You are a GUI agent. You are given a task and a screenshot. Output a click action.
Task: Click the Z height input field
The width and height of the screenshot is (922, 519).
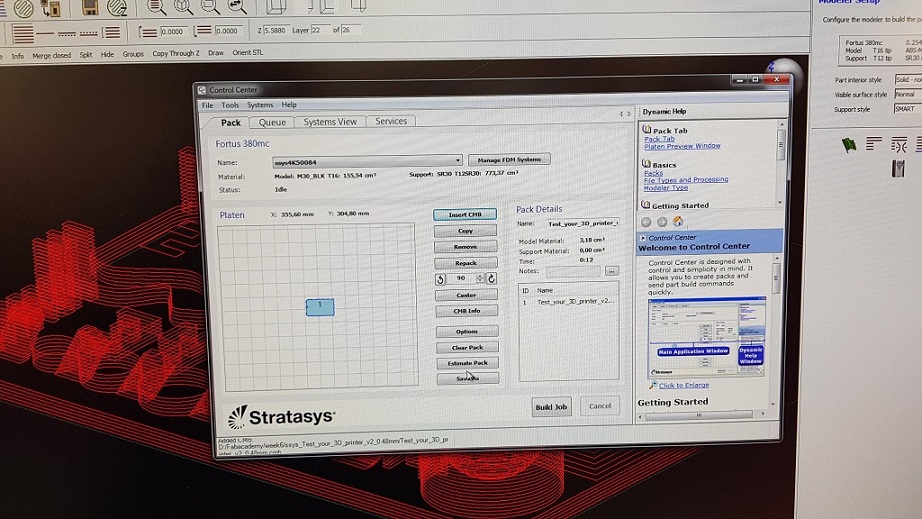pyautogui.click(x=276, y=30)
